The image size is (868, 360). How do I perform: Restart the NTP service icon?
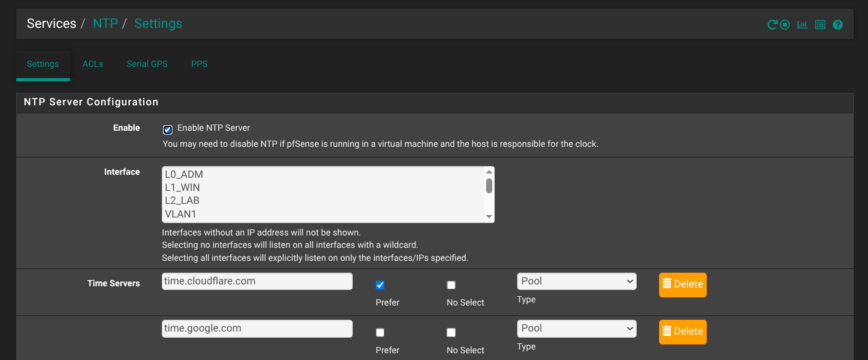coord(772,24)
